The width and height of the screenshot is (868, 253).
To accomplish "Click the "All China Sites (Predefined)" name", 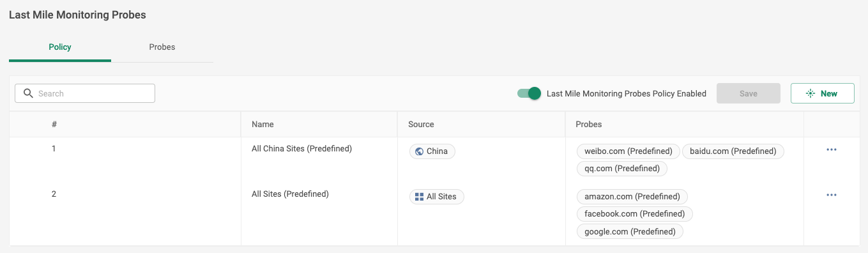I will [x=302, y=149].
